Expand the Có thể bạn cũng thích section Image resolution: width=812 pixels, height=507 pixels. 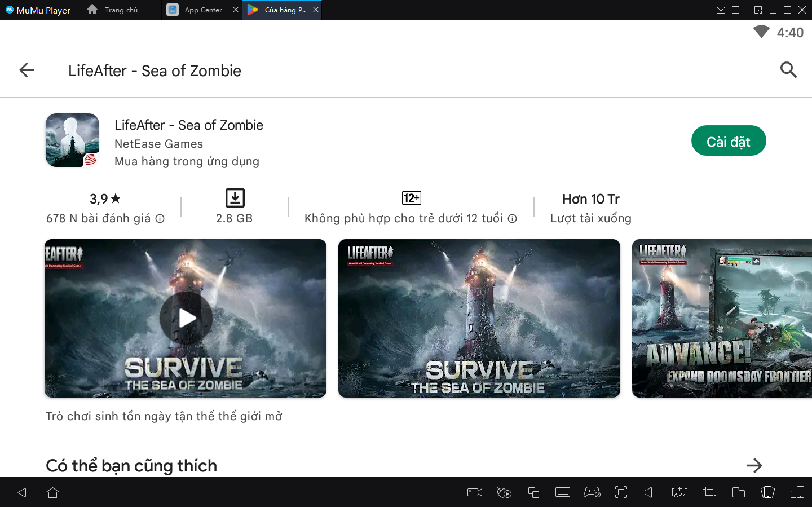coord(754,466)
